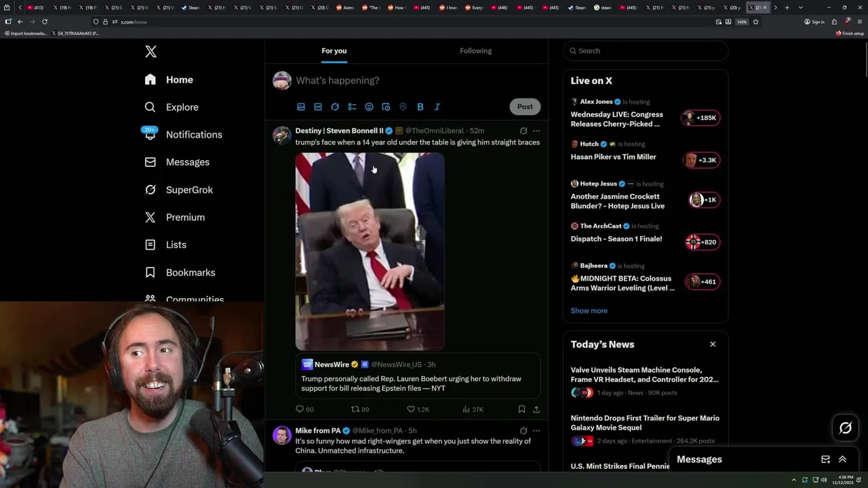Open Messages in the sidebar
This screenshot has height=488, width=868.
[177, 162]
